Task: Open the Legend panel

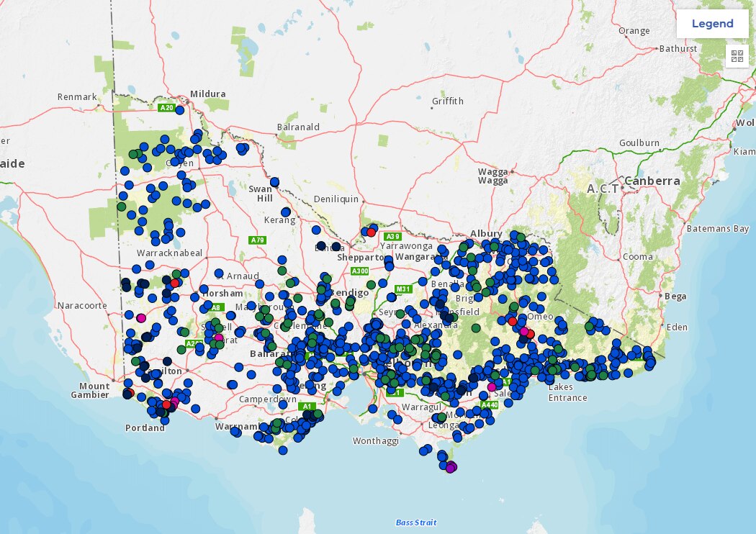Action: [711, 23]
